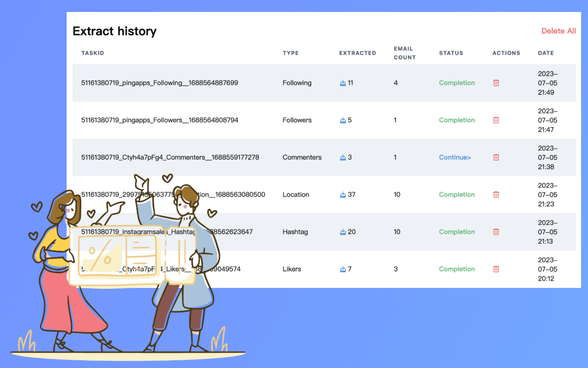Download Likers extracted data icon
The image size is (588, 368).
coord(343,269)
